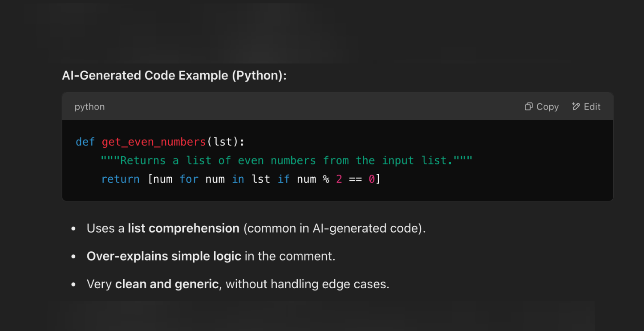The height and width of the screenshot is (331, 644).
Task: Click the copy code icon
Action: pos(529,106)
